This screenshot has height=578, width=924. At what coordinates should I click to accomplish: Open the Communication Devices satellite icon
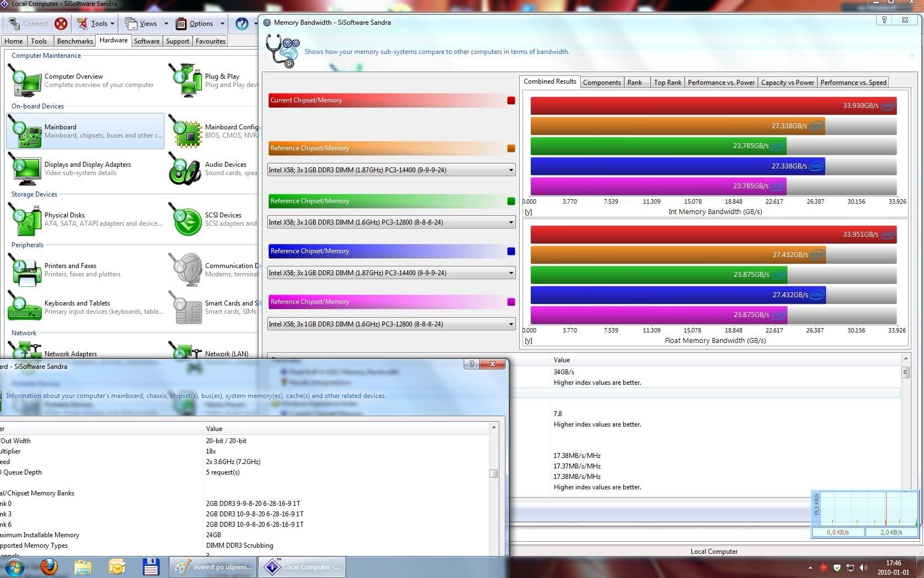point(185,270)
